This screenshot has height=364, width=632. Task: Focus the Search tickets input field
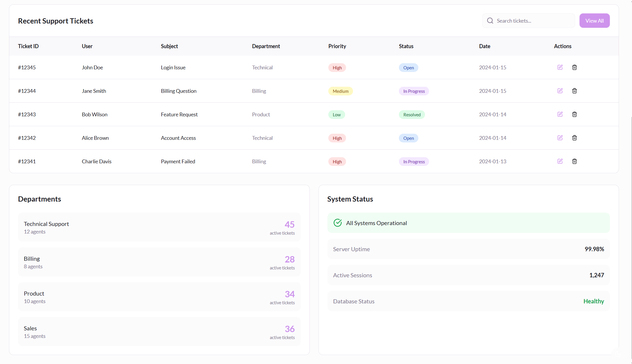[534, 21]
